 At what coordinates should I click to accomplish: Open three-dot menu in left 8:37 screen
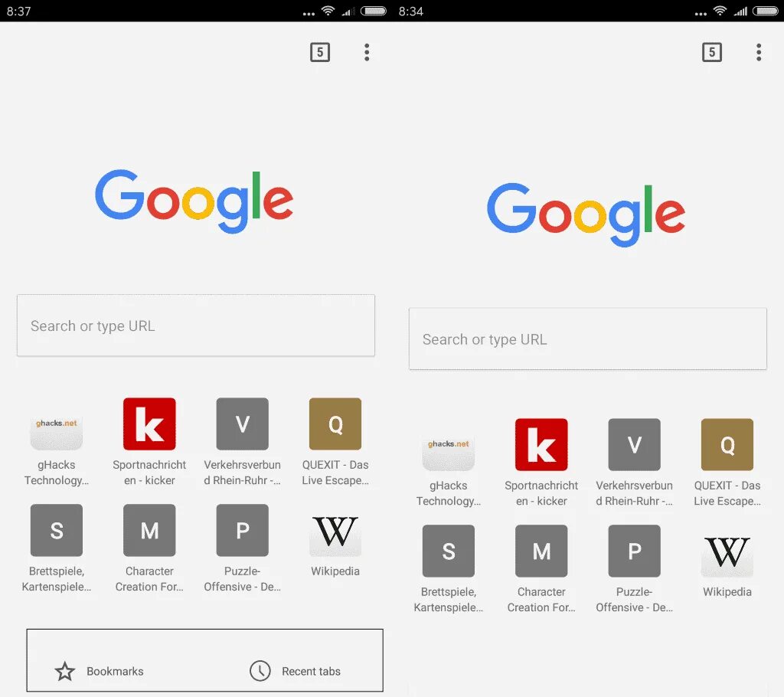click(367, 52)
